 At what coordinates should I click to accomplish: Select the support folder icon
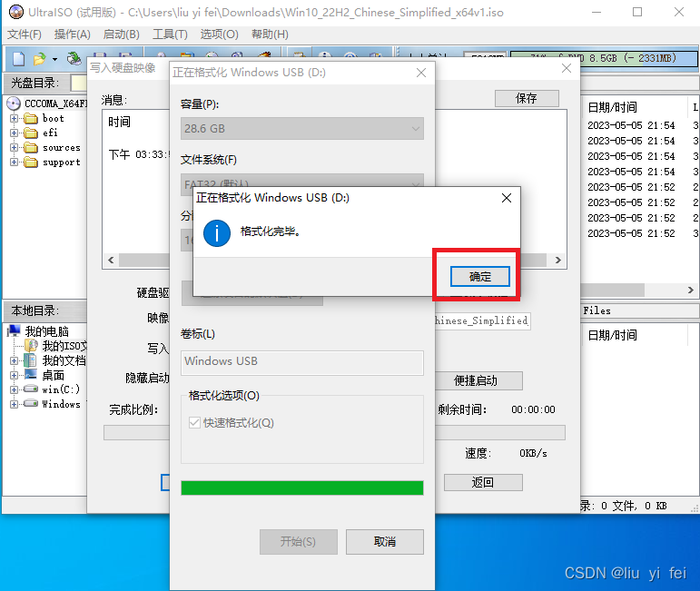tap(31, 162)
